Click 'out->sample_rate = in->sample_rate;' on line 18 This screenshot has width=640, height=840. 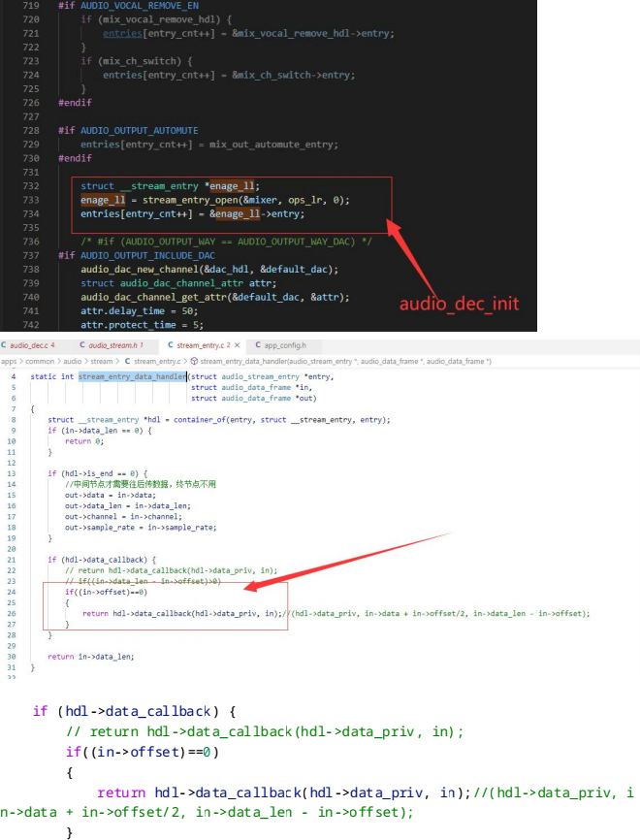[x=141, y=528]
